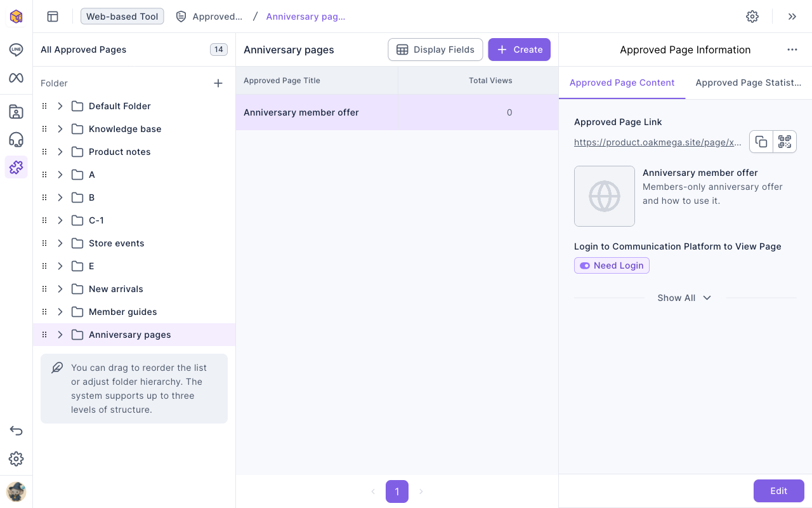This screenshot has width=812, height=508.
Task: Expand the Default Folder tree node
Action: click(x=60, y=106)
